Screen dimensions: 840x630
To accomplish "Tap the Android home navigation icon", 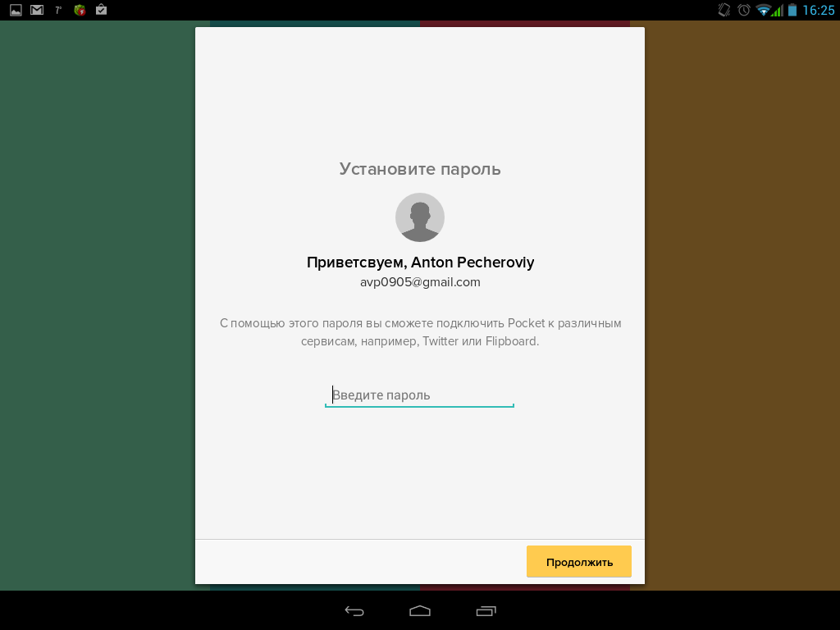I will (420, 610).
